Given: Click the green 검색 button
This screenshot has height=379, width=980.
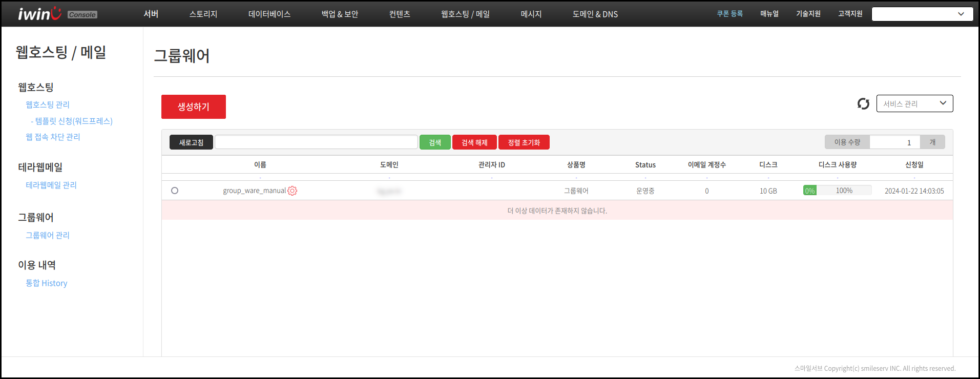Looking at the screenshot, I should tap(435, 142).
